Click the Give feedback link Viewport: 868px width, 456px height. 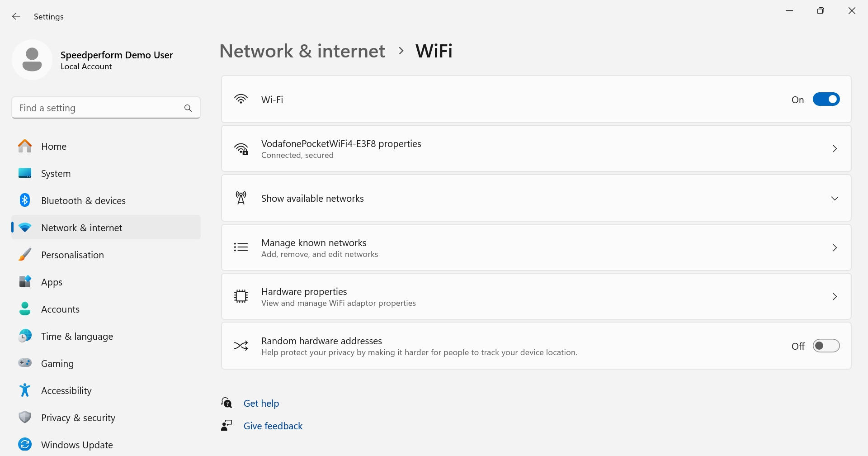[273, 425]
